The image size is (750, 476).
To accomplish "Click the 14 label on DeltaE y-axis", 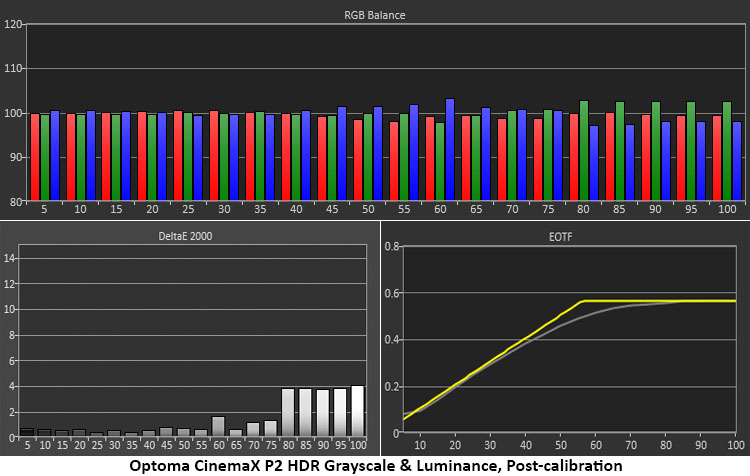I will click(x=10, y=258).
